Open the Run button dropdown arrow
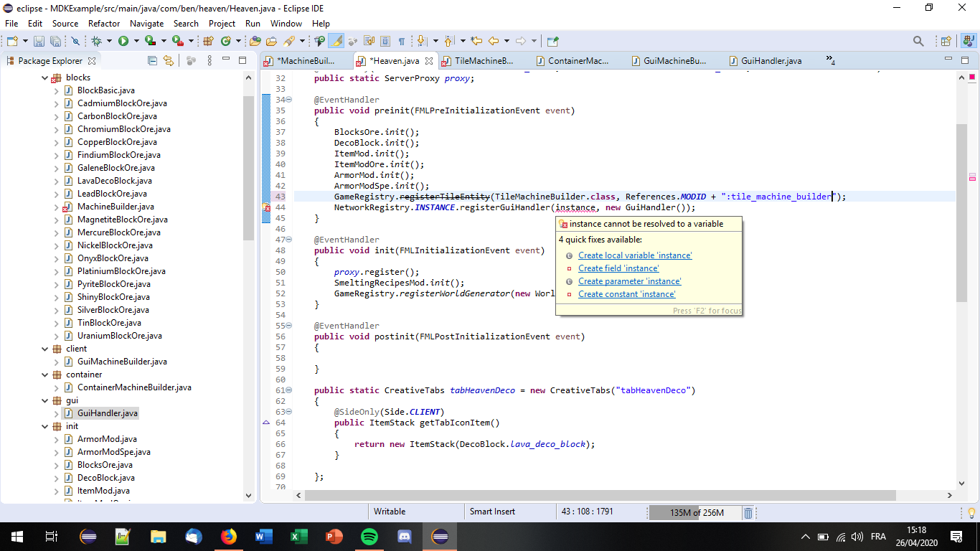This screenshot has width=980, height=551. (136, 42)
